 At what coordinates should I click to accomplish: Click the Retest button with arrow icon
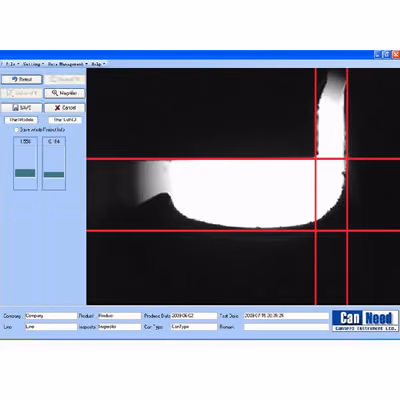coord(22,79)
